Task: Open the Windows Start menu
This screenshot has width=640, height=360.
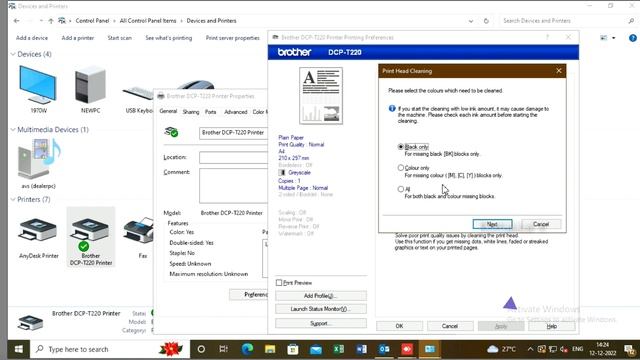Action: point(18,349)
